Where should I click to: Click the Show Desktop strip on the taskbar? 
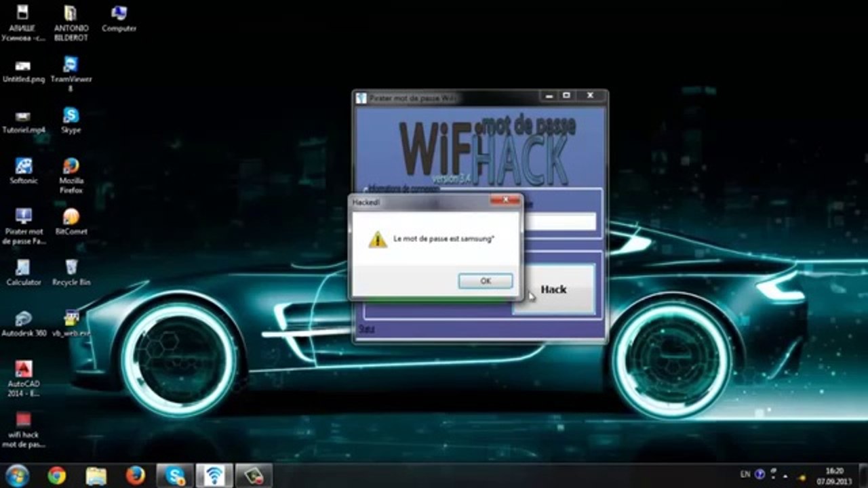[x=863, y=475]
